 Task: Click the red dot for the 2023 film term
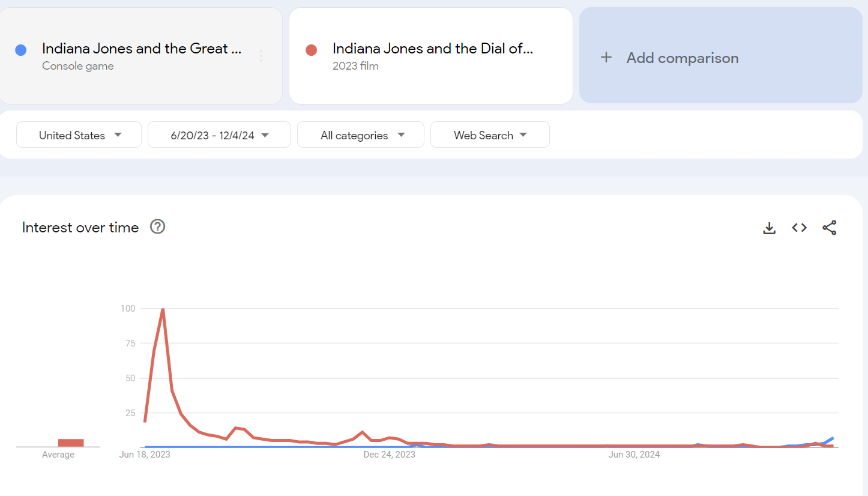311,50
